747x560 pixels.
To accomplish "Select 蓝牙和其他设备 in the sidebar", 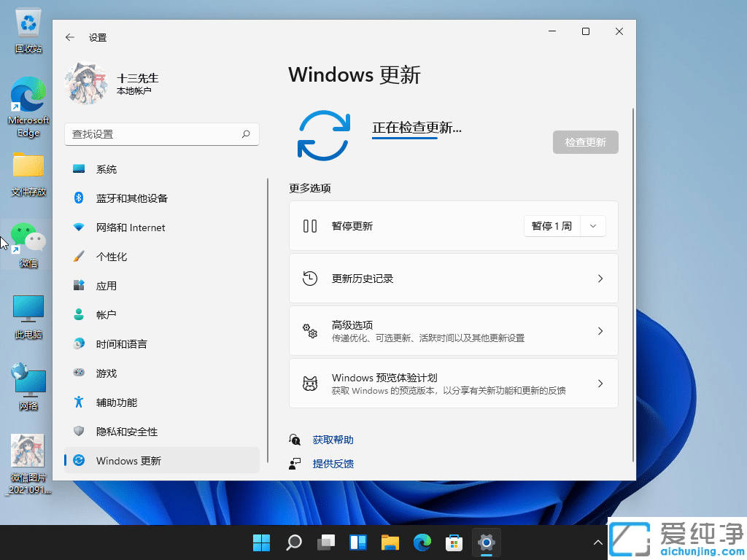I will pyautogui.click(x=131, y=198).
